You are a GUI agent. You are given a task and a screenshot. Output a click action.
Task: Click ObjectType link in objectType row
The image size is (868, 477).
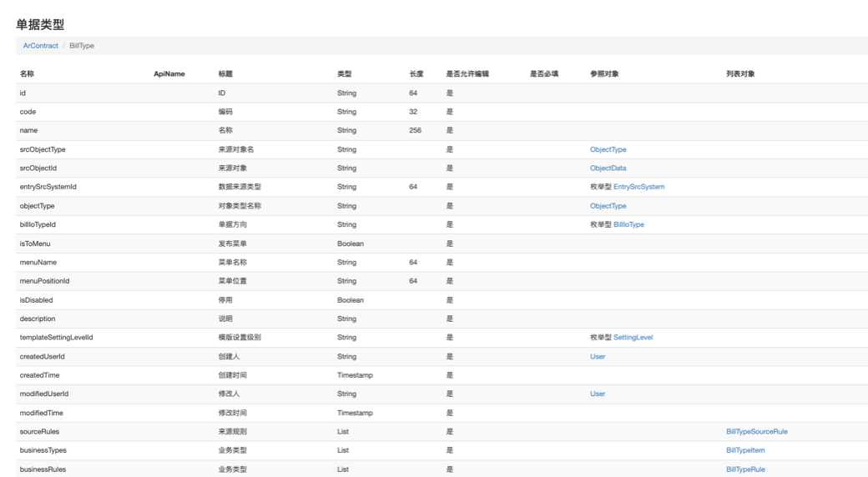pos(608,206)
